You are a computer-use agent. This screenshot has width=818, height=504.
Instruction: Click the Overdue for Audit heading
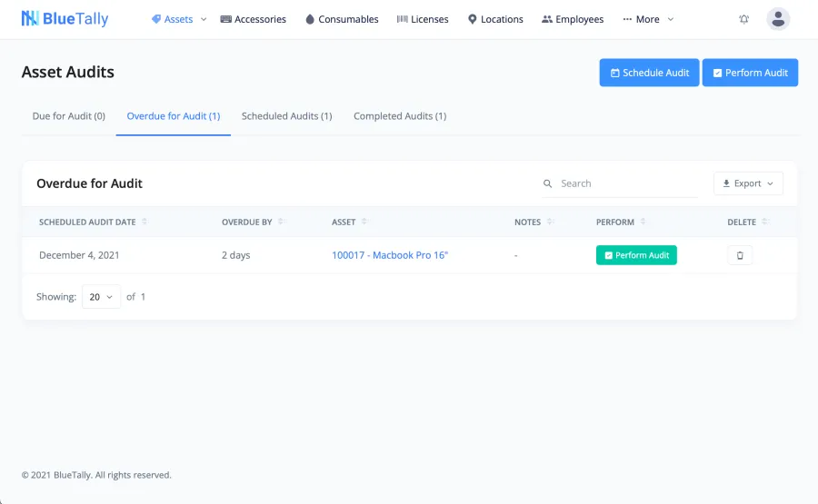tap(89, 183)
